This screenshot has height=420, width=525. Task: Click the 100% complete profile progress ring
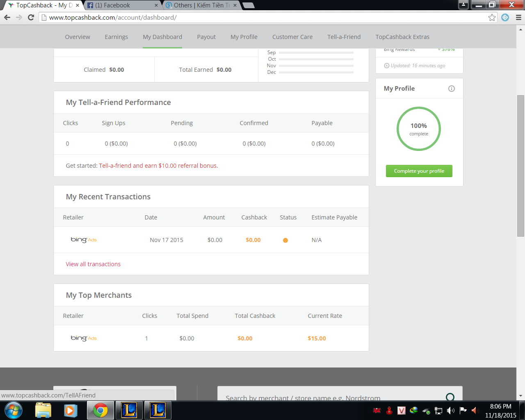(419, 129)
